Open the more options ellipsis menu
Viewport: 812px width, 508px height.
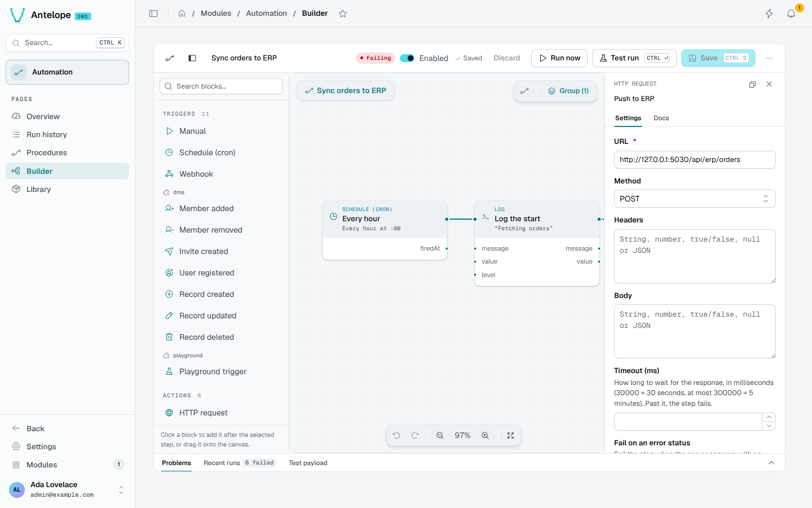(x=769, y=58)
